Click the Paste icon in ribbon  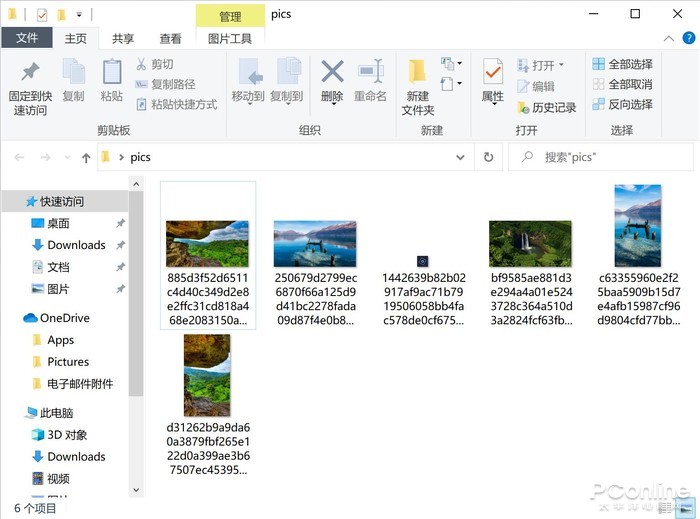click(x=112, y=73)
